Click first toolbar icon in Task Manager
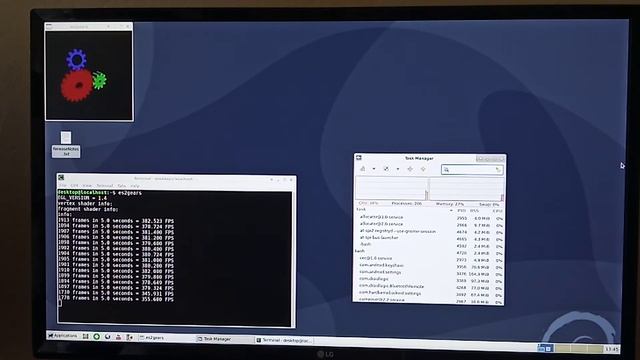640x360 pixels. (363, 169)
